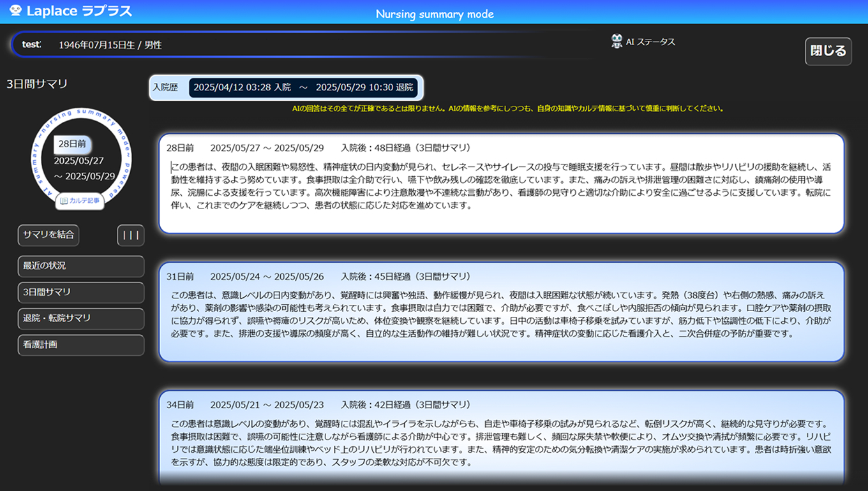This screenshot has height=491, width=868.
Task: Click the 28日前 badge in circle
Action: point(71,144)
